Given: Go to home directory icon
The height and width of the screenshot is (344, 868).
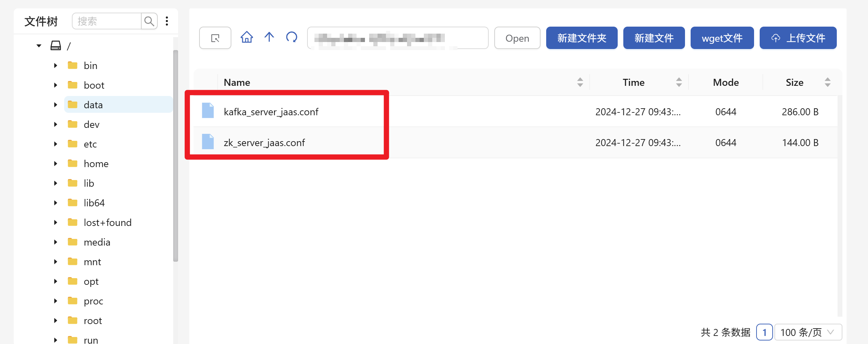Looking at the screenshot, I should 247,37.
